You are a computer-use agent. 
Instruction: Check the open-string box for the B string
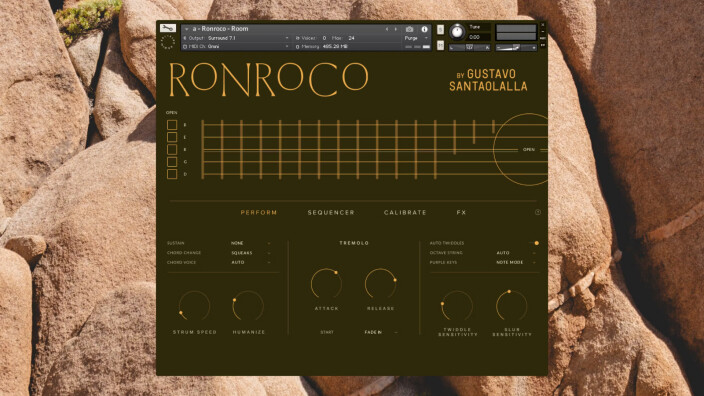click(x=172, y=125)
